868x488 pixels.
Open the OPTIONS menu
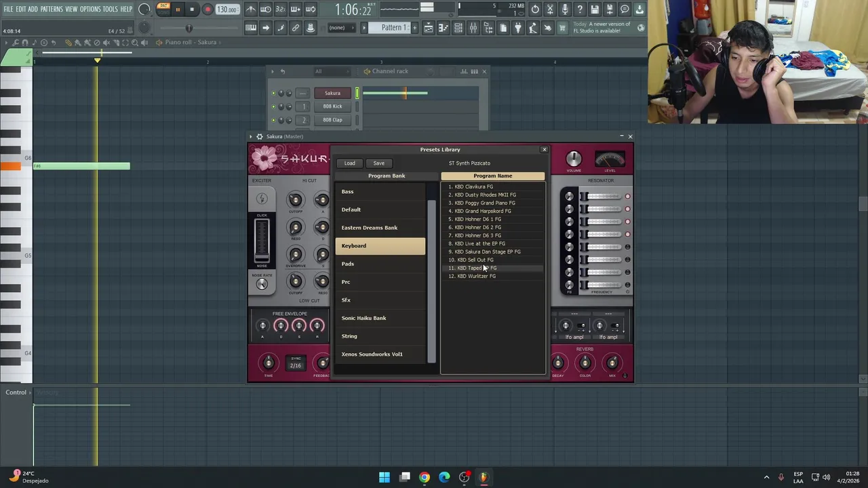point(90,9)
